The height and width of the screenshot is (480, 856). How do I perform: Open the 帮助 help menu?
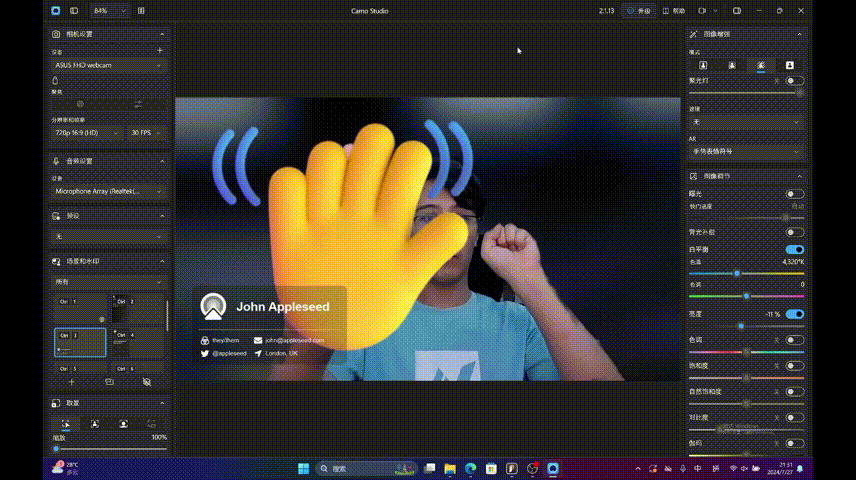pyautogui.click(x=674, y=11)
